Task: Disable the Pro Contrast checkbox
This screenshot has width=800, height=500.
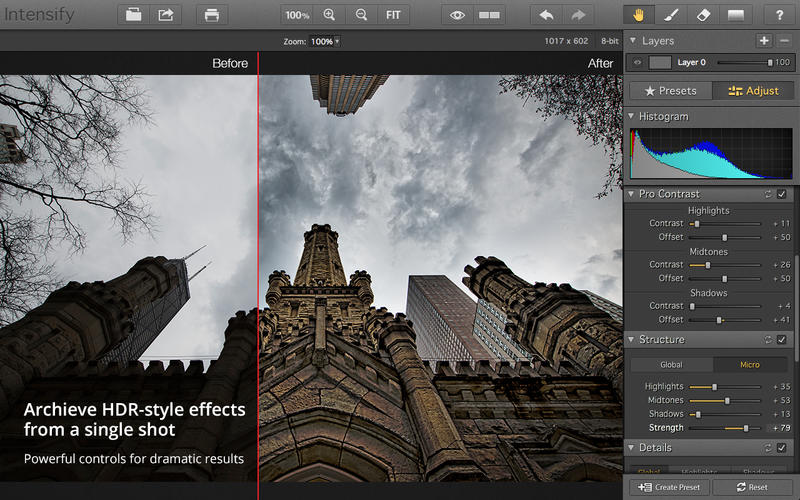Action: (782, 194)
